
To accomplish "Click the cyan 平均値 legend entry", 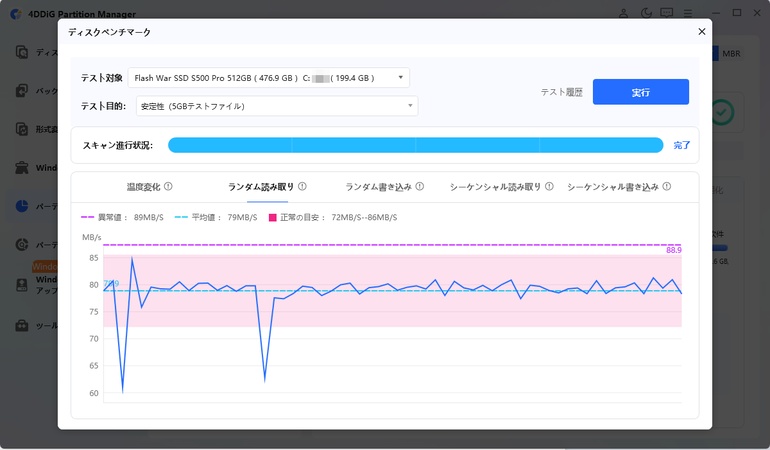I will (216, 217).
